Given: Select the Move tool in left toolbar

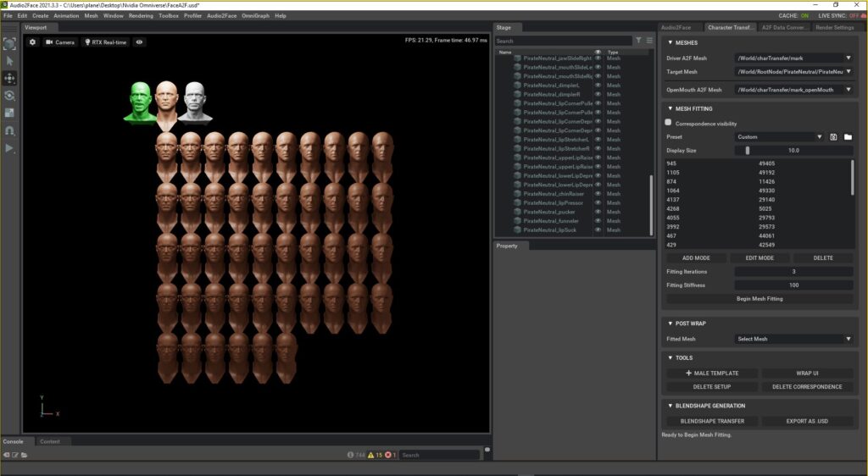Looking at the screenshot, I should 9,78.
